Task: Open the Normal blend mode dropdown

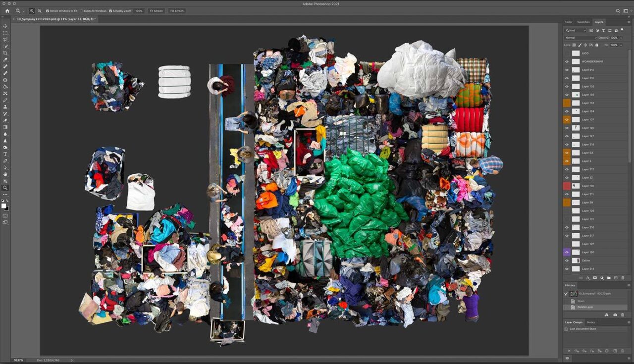Action: tap(581, 38)
